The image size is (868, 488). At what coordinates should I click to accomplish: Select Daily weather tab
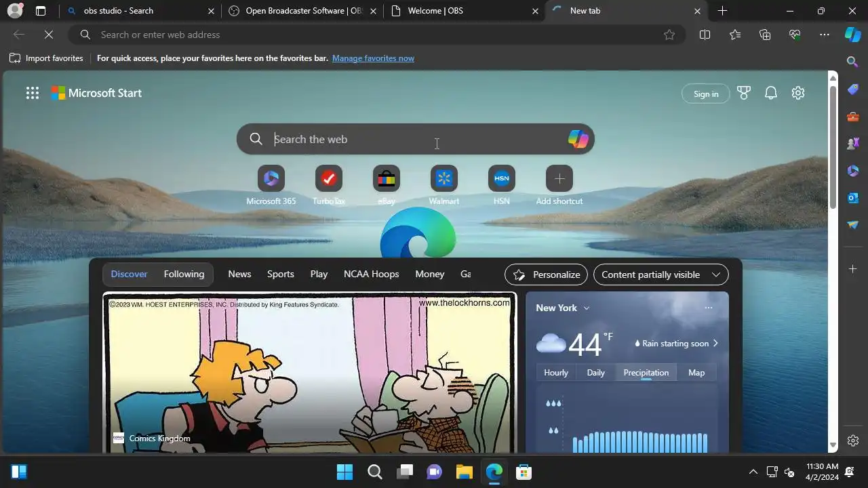click(595, 373)
